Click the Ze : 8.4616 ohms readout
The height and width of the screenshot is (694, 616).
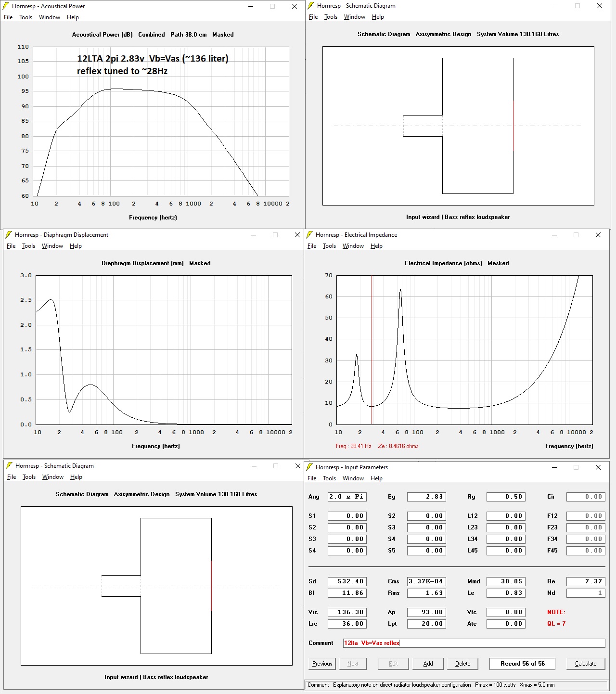point(398,446)
